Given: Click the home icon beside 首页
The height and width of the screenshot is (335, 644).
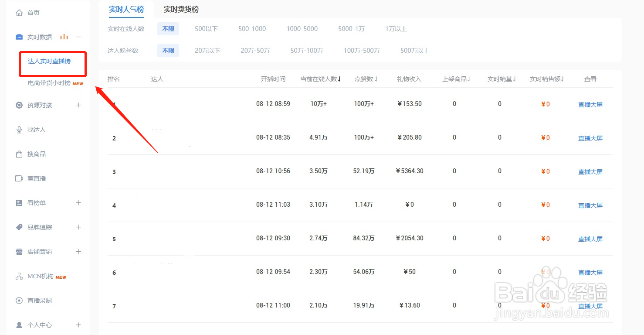Looking at the screenshot, I should point(19,13).
